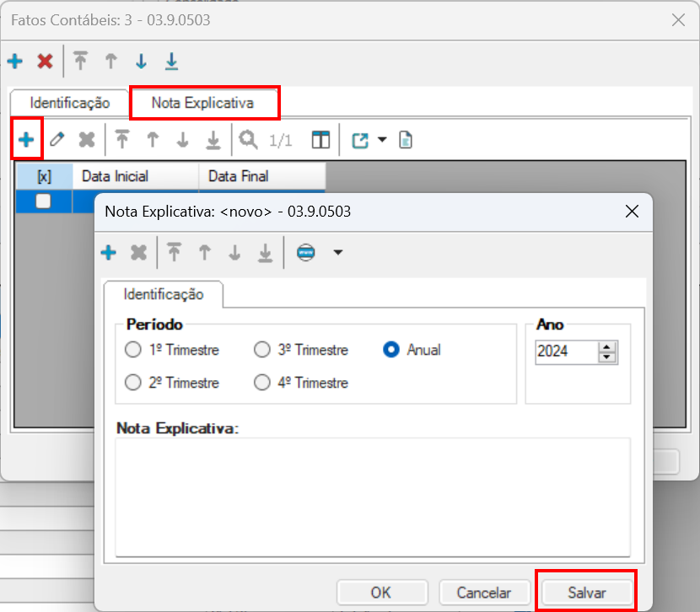Viewport: 700px width, 612px height.
Task: Open Identificação tab in Nota Explicativa dialog
Action: pyautogui.click(x=164, y=294)
